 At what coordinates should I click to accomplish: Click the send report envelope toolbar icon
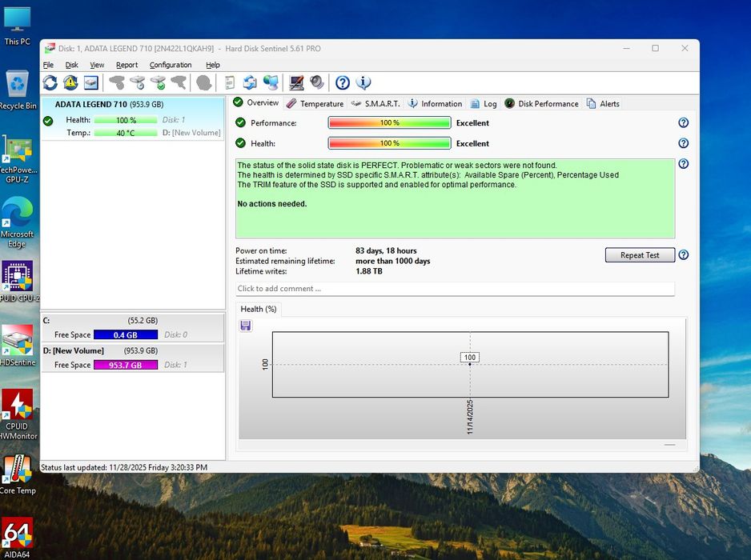250,83
